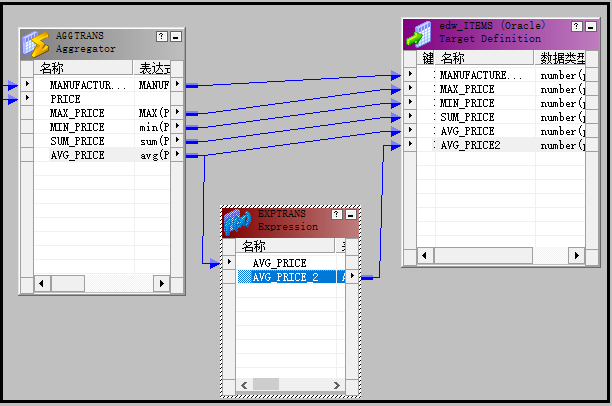The width and height of the screenshot is (612, 406).
Task: Click input port arrow of edw_ITEMS AVG_PRICE2 row
Action: (x=410, y=144)
